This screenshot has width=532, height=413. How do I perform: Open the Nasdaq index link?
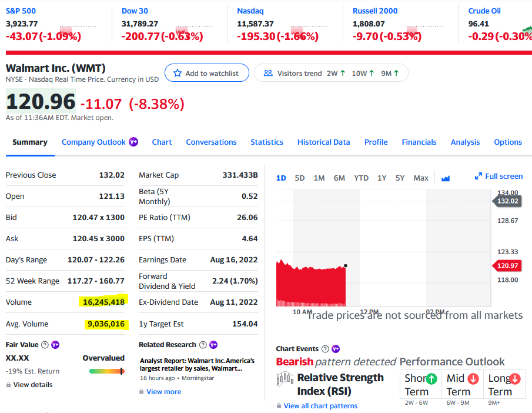pyautogui.click(x=250, y=11)
